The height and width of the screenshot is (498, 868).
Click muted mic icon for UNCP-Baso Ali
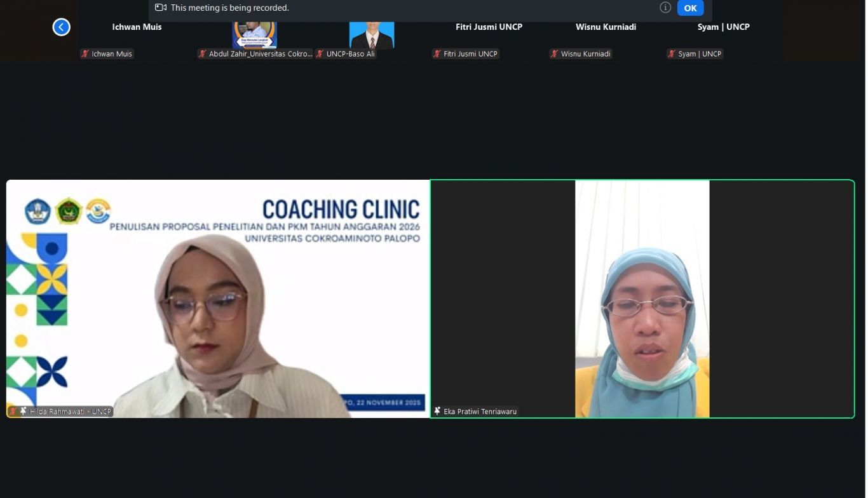coord(320,54)
